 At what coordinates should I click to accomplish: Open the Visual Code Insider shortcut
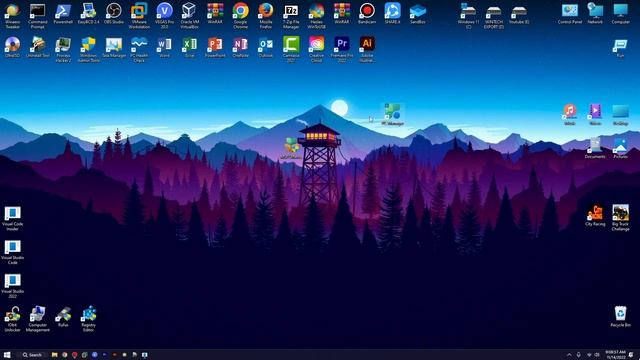pos(13,219)
